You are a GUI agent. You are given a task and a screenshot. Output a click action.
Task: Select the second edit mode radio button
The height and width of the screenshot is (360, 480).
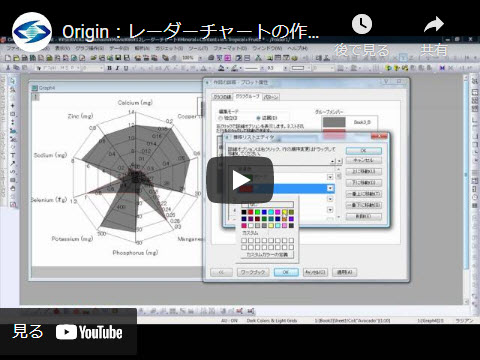[x=258, y=118]
